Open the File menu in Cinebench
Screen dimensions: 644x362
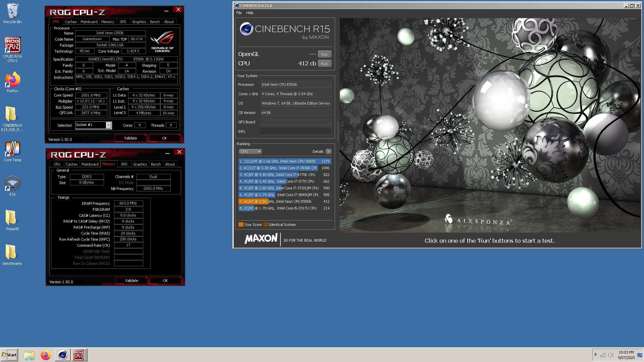click(239, 13)
